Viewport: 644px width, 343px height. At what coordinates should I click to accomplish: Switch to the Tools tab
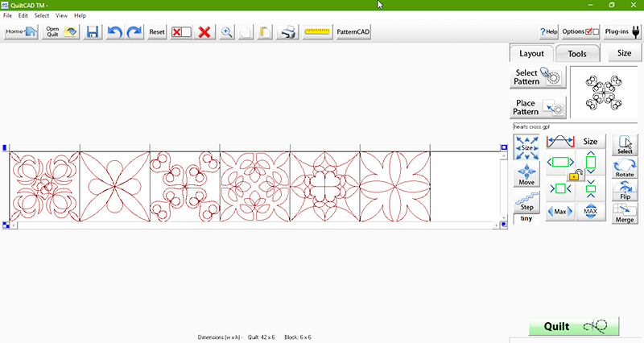[x=577, y=54]
